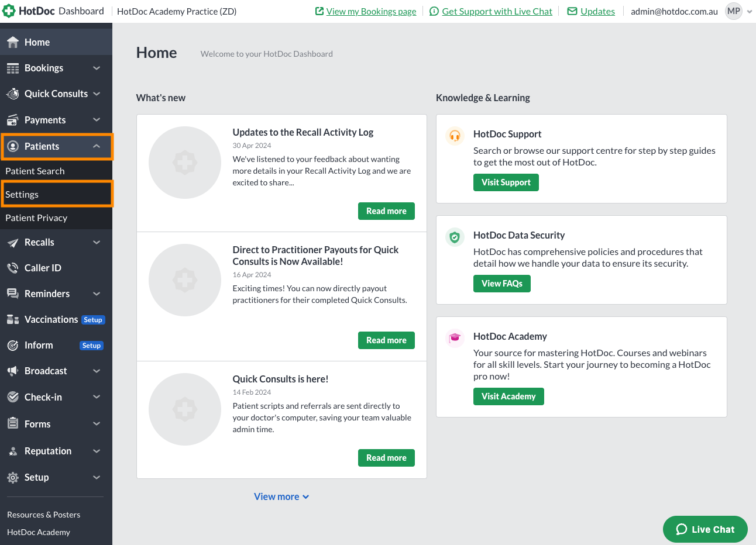Click the HotDoc logo icon
Image resolution: width=756 pixels, height=545 pixels.
[x=9, y=11]
